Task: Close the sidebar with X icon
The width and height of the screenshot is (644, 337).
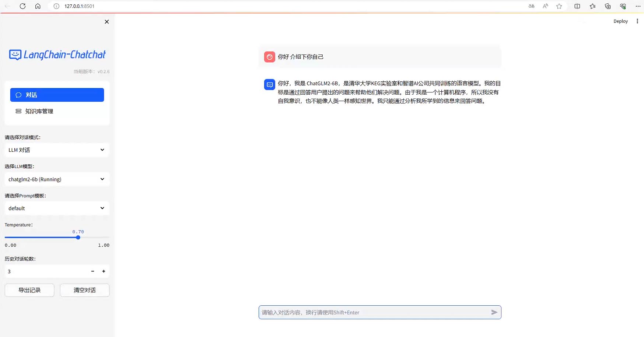Action: click(107, 22)
